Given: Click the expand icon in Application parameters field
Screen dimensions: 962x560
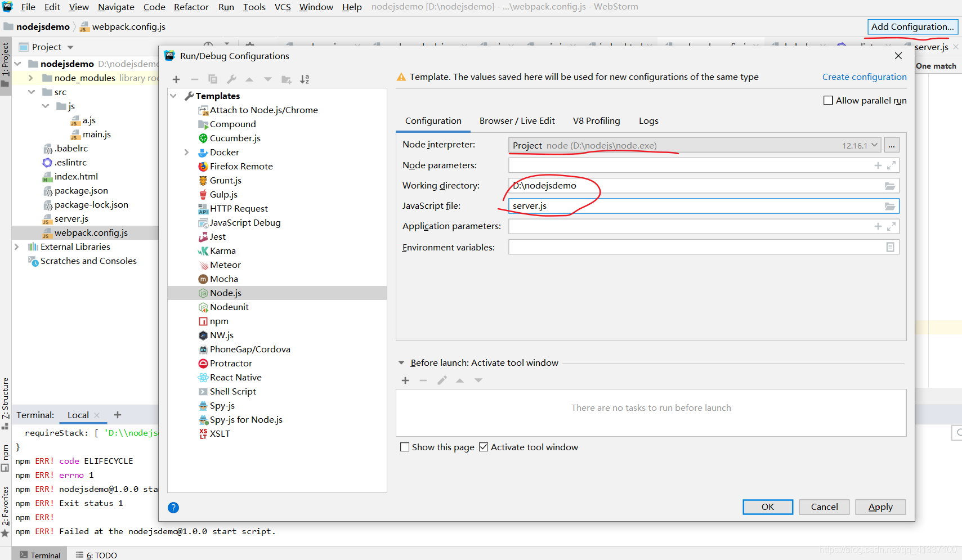Looking at the screenshot, I should [x=891, y=226].
